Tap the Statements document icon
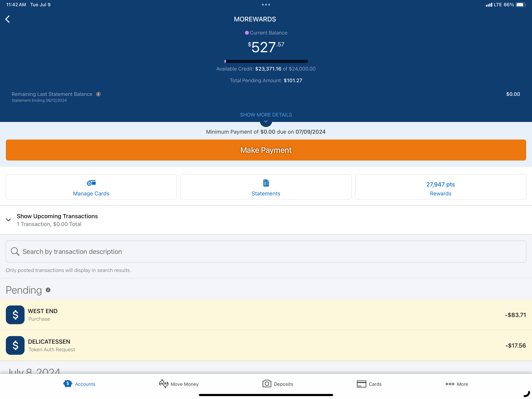The height and width of the screenshot is (399, 532). click(x=266, y=183)
